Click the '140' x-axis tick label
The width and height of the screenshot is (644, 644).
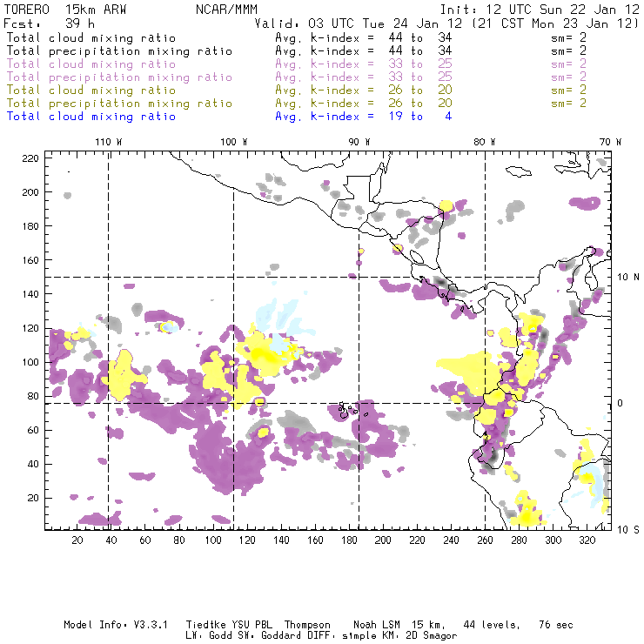pos(281,540)
